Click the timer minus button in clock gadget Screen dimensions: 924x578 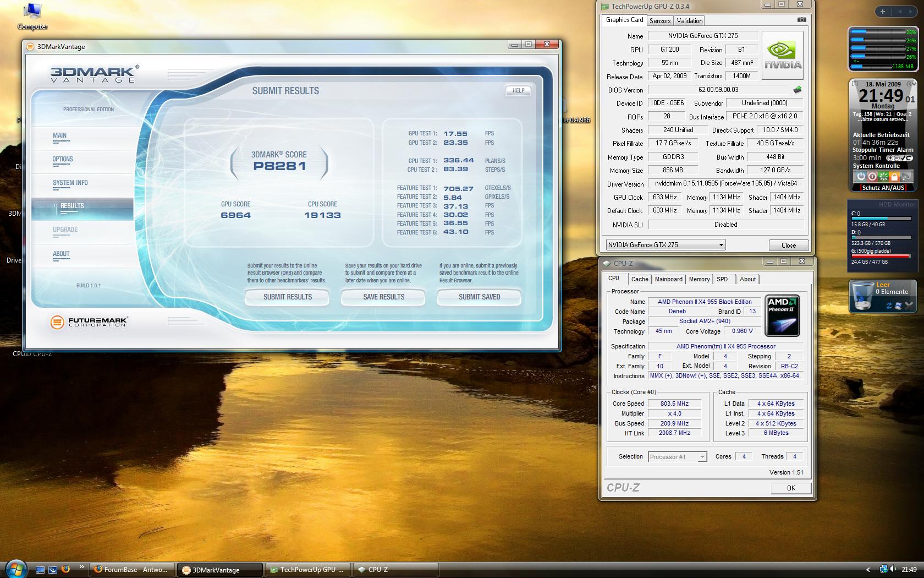pyautogui.click(x=897, y=158)
